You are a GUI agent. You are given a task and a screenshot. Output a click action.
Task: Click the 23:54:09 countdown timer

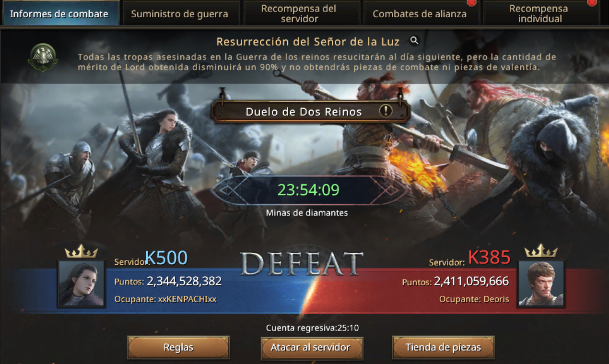[308, 190]
